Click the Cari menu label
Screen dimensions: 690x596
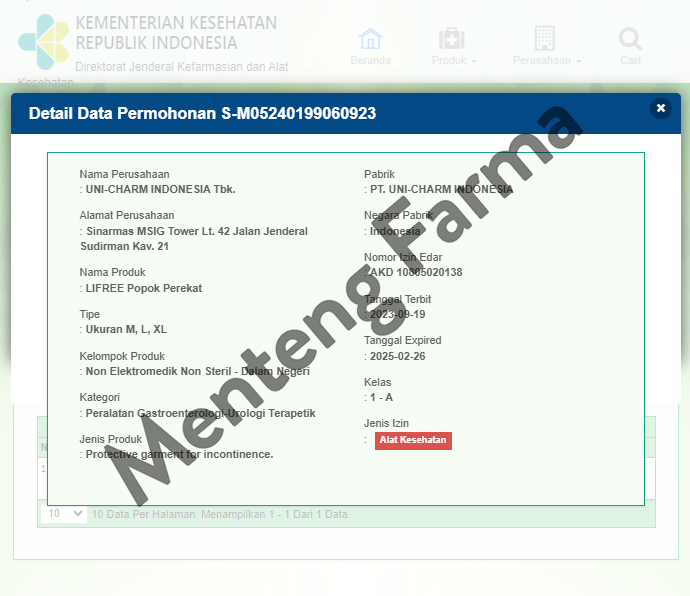(630, 60)
